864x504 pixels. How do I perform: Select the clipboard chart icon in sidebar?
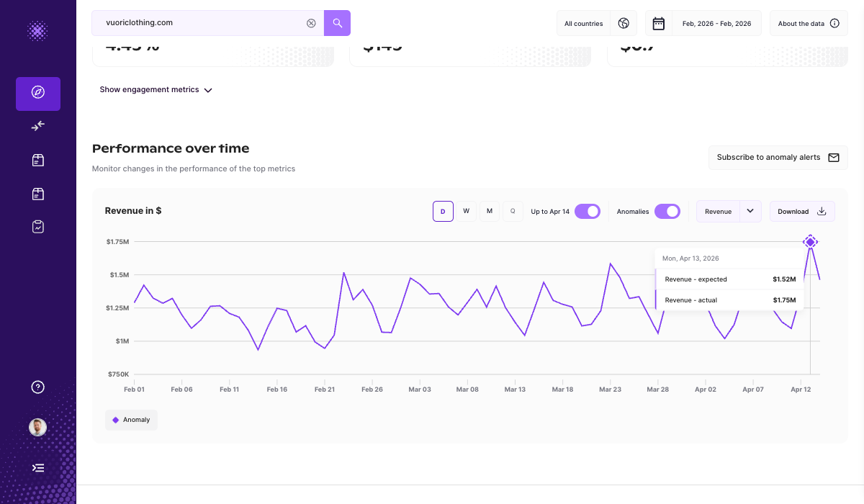(37, 226)
